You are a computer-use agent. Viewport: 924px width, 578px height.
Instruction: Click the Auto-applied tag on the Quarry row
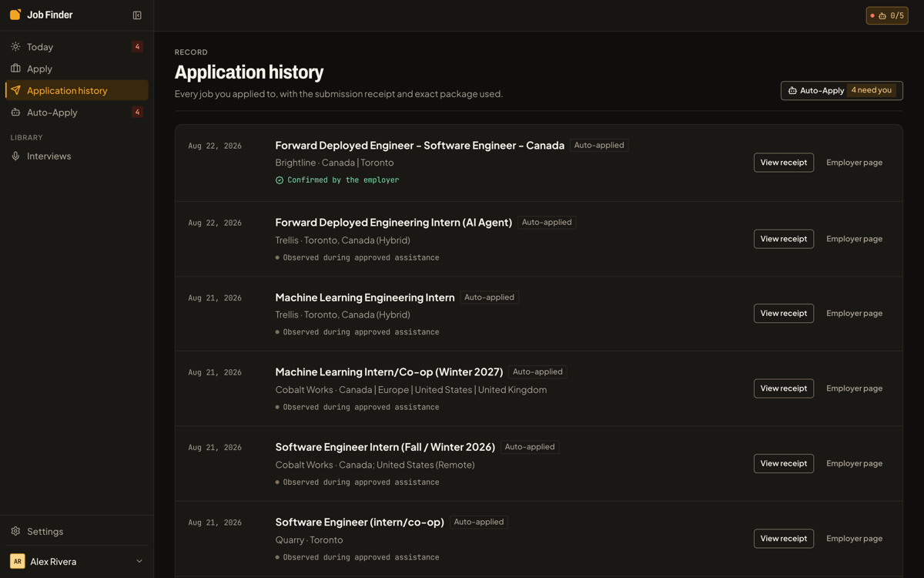pos(478,522)
